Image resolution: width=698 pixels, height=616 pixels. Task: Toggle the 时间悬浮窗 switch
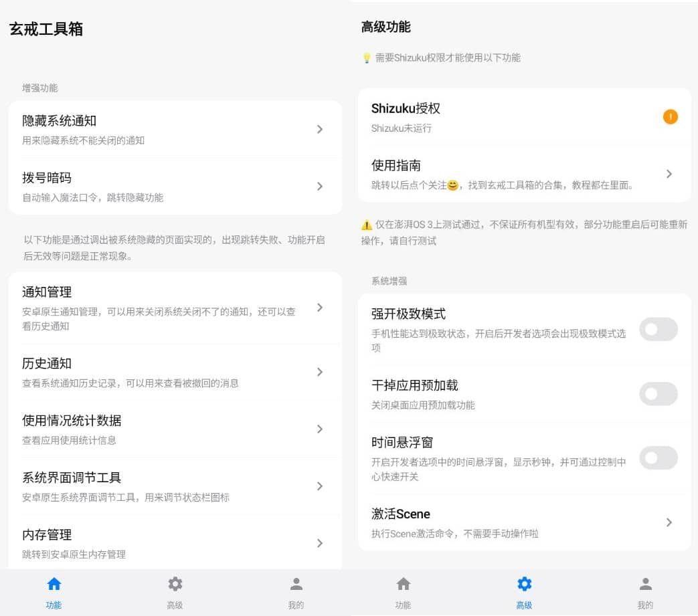(x=658, y=458)
